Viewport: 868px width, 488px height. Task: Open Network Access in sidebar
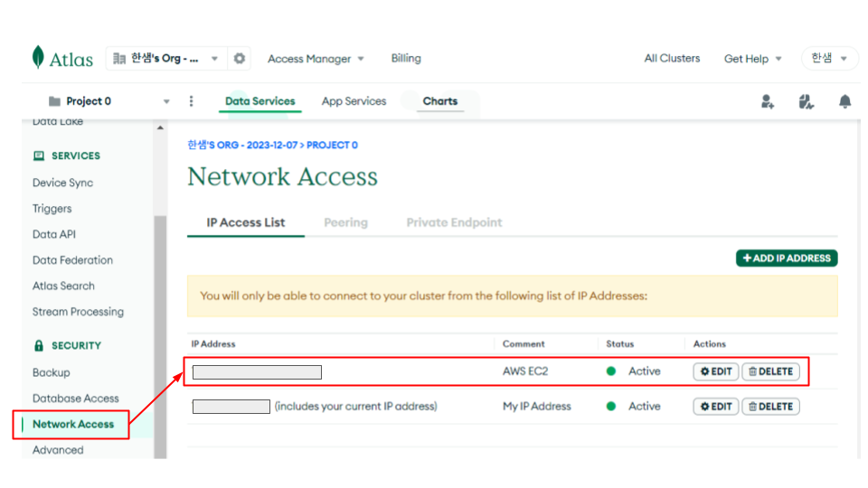73,425
